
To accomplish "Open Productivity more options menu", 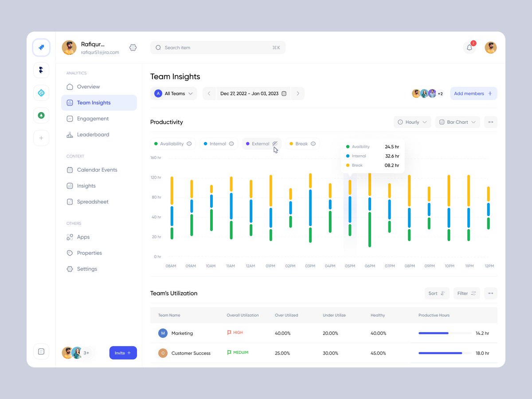I will (x=491, y=122).
